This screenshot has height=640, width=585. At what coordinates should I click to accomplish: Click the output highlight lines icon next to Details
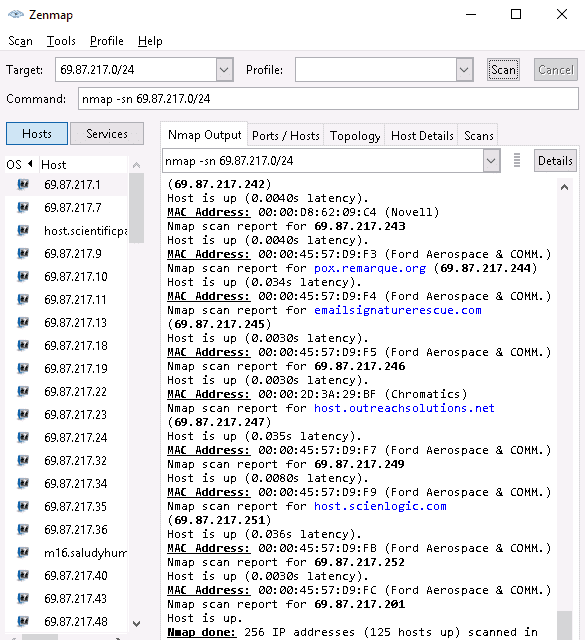[x=517, y=160]
